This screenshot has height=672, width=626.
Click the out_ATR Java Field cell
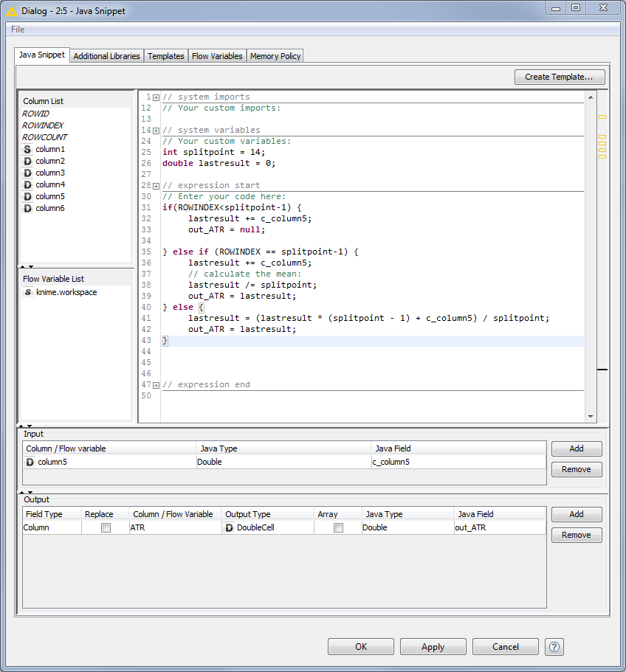(x=500, y=527)
